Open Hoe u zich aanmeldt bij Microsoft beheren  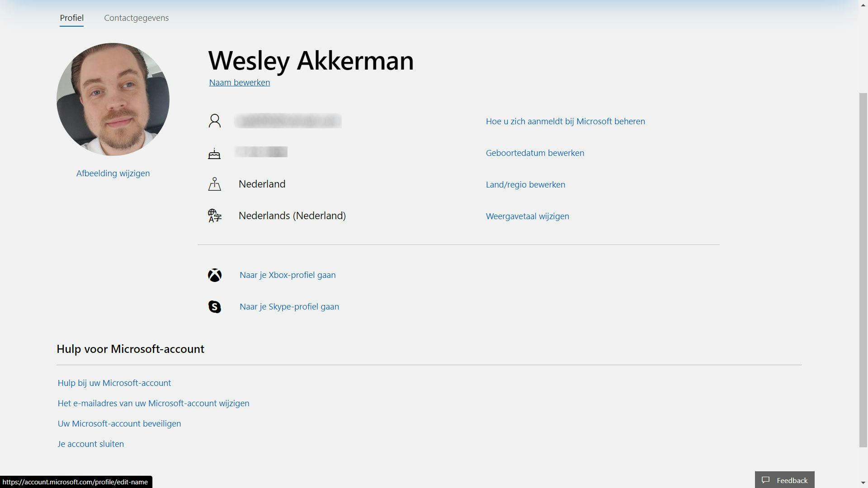[x=565, y=122]
